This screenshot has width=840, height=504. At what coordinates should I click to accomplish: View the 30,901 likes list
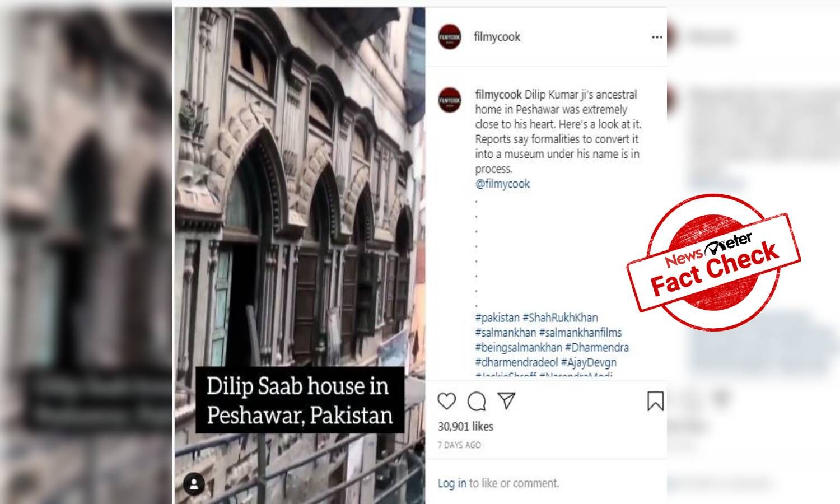(465, 427)
